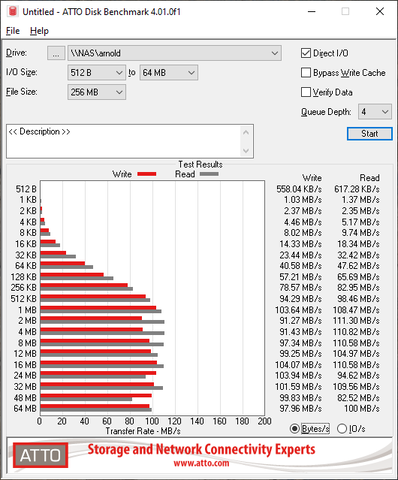The width and height of the screenshot is (398, 480).
Task: Click the 94.62 MB/s read result
Action: (x=358, y=376)
